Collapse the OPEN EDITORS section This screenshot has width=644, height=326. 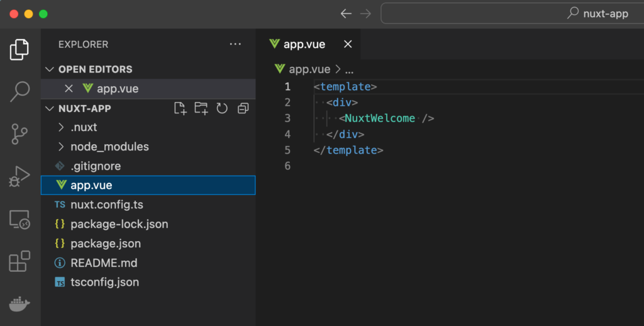[95, 69]
